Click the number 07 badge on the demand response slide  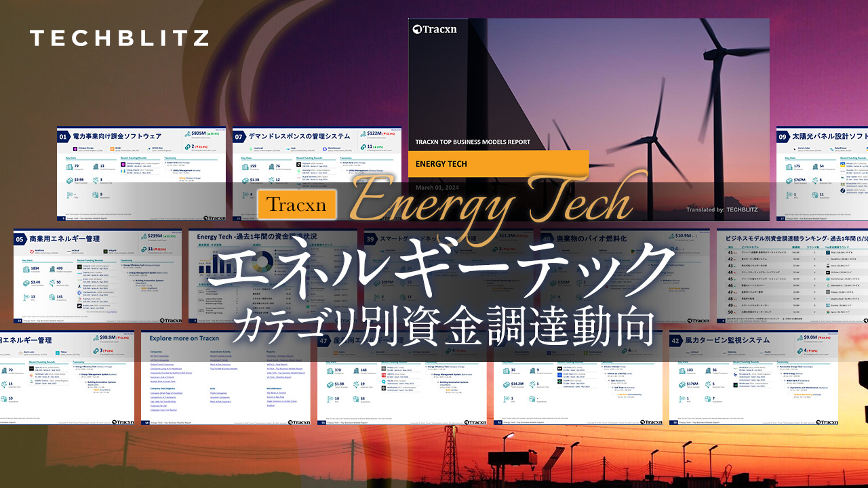click(239, 136)
